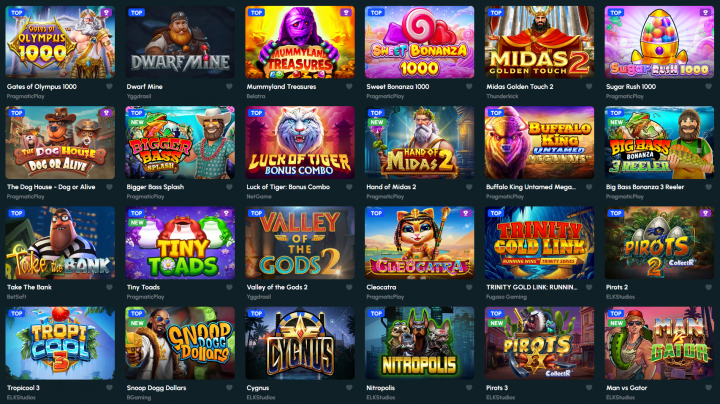Viewport: 720px width, 404px height.
Task: Open the Nitropolis game thumbnail
Action: click(x=420, y=343)
